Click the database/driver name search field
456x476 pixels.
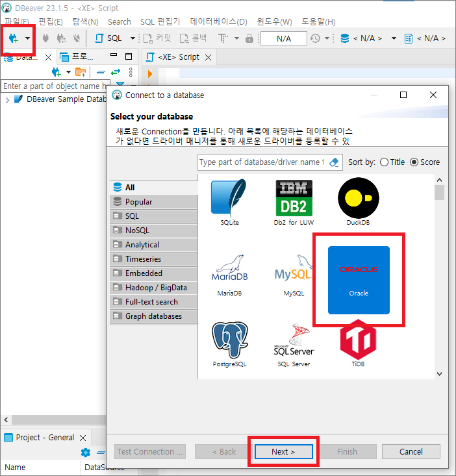pos(263,162)
